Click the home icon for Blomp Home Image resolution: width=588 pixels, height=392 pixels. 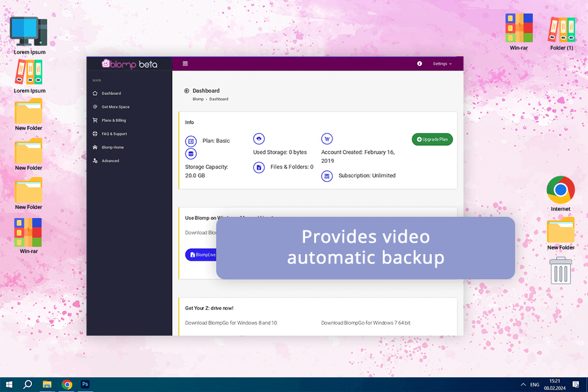click(95, 147)
